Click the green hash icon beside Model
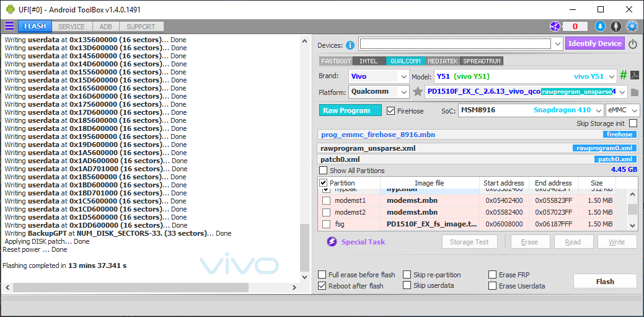 (x=624, y=76)
